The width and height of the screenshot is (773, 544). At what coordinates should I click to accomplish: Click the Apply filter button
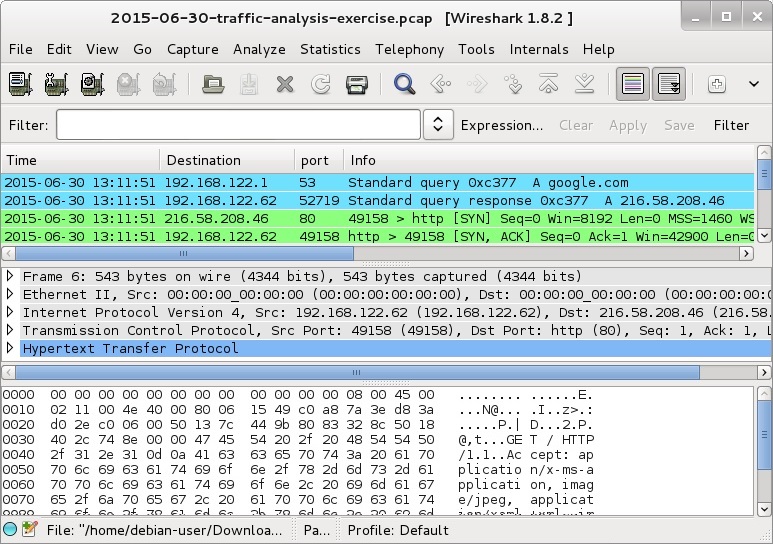(x=628, y=125)
